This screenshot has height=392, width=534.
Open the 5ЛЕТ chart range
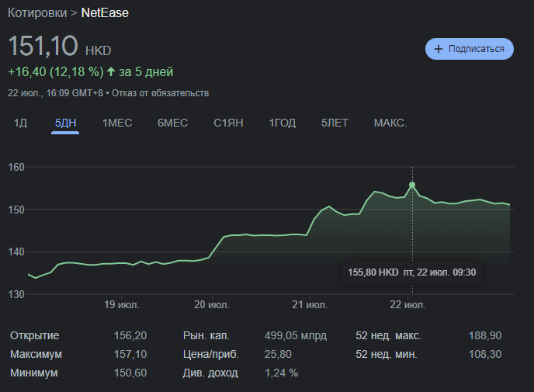click(x=335, y=123)
